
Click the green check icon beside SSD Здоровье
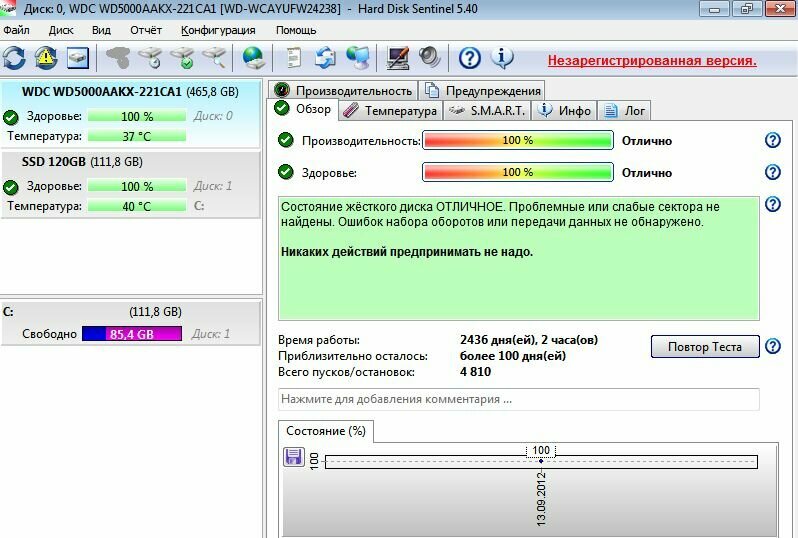click(11, 187)
